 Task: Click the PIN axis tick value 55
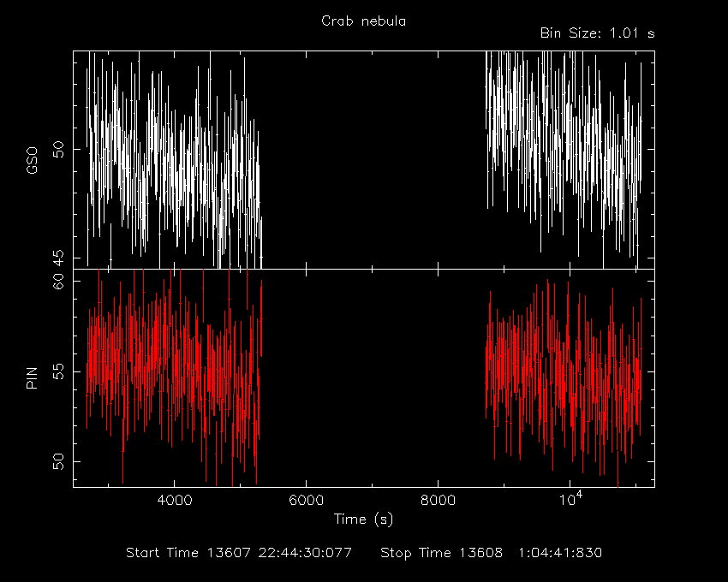tap(58, 371)
